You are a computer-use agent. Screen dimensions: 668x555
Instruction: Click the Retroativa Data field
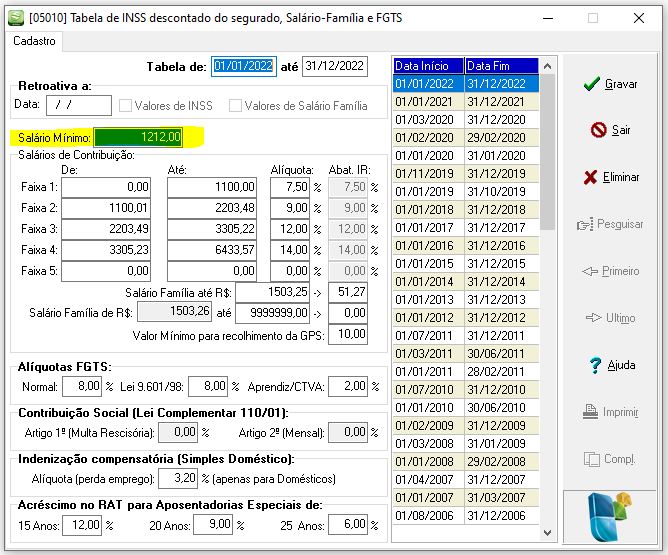pyautogui.click(x=79, y=105)
